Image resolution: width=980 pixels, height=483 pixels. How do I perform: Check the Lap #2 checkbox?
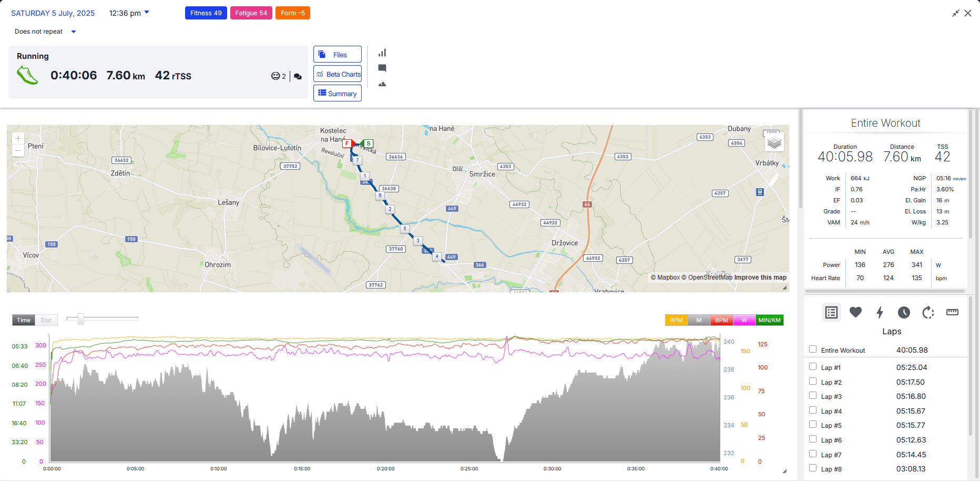tap(813, 381)
